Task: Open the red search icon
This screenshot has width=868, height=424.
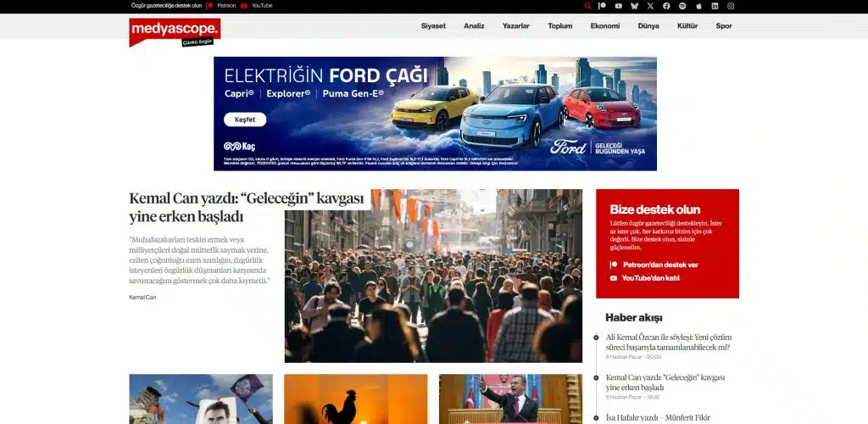Action: [587, 6]
